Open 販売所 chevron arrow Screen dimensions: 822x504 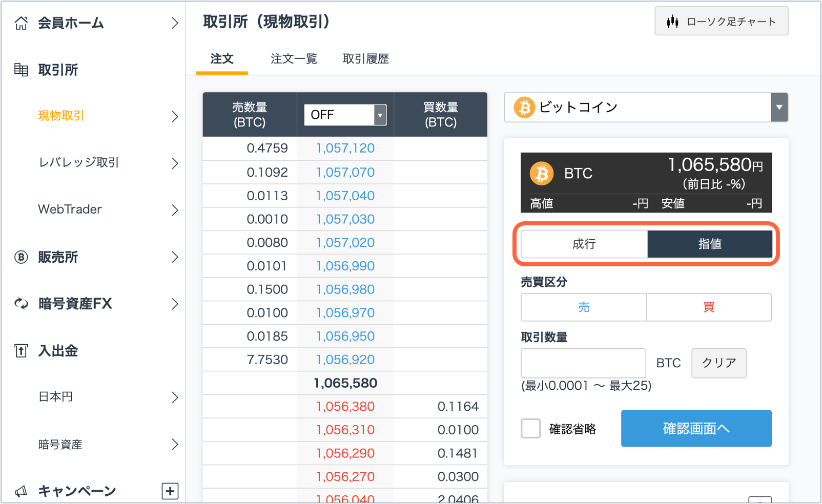(x=175, y=257)
